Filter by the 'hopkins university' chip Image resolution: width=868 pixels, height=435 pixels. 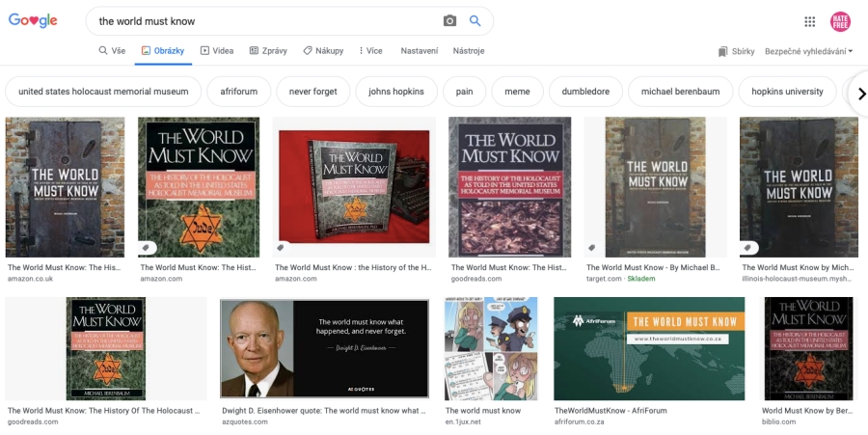click(x=787, y=92)
